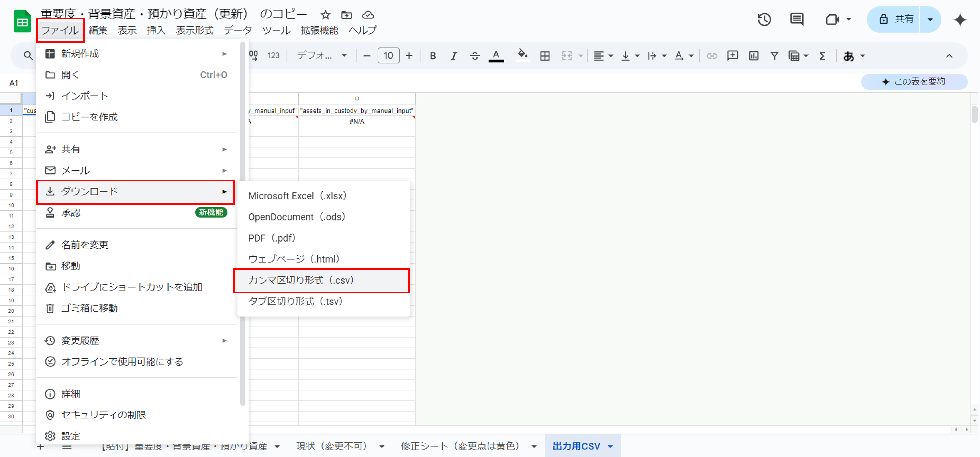Toggle bold formatting
Image resolution: width=980 pixels, height=457 pixels.
(433, 56)
